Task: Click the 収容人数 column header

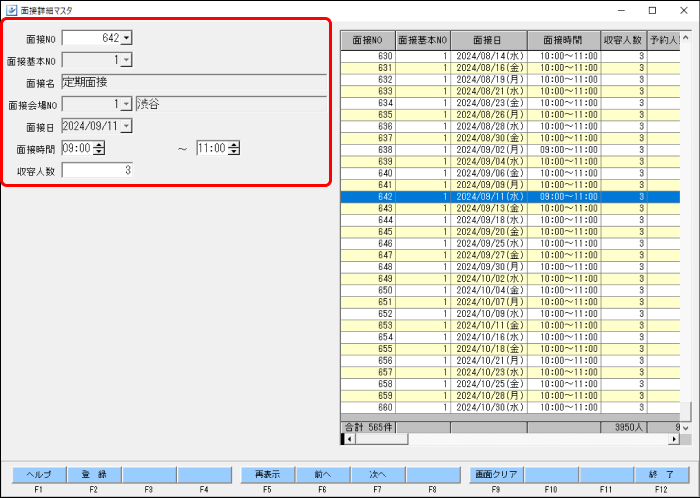Action: [x=624, y=40]
